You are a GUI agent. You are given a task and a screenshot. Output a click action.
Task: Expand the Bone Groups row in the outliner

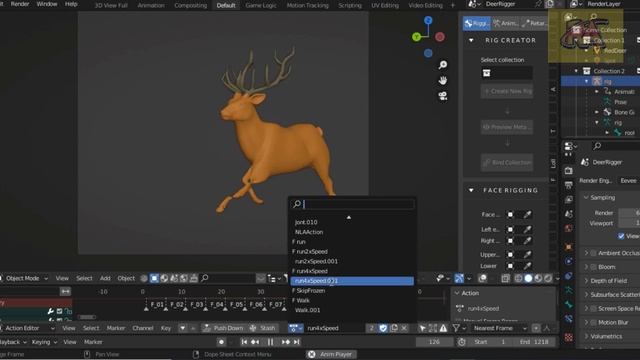tap(597, 112)
